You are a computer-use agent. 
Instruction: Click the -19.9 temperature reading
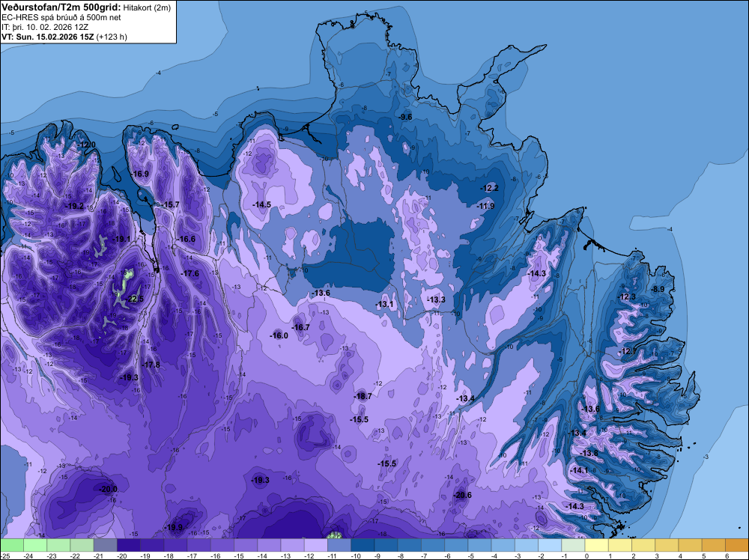point(174,527)
